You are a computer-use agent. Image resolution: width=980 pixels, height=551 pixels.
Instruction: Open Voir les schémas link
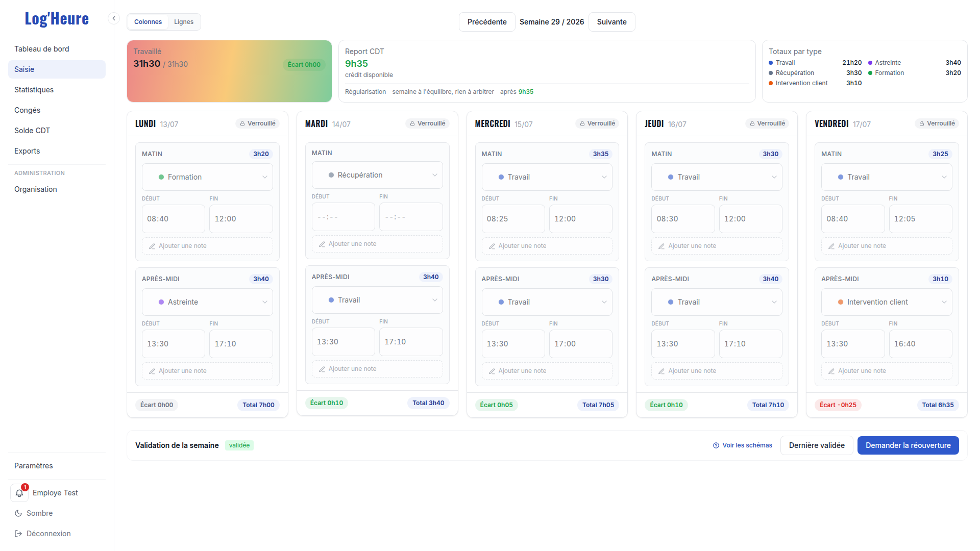[743, 445]
